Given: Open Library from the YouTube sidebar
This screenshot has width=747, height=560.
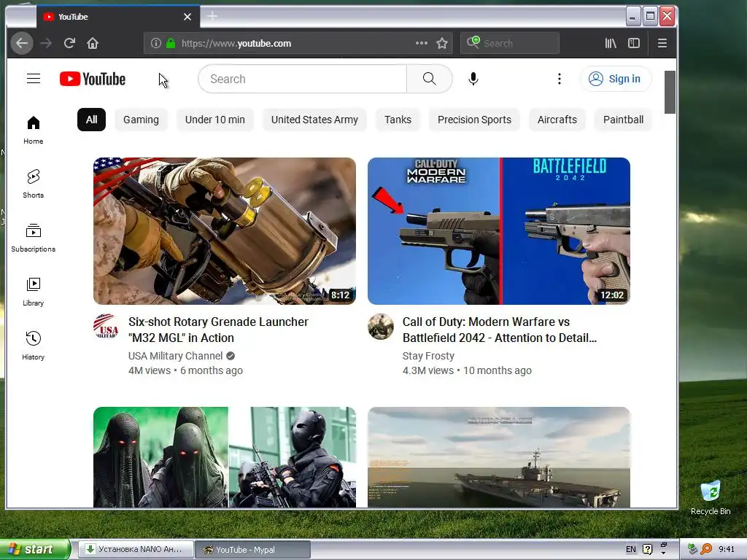Looking at the screenshot, I should click(34, 292).
